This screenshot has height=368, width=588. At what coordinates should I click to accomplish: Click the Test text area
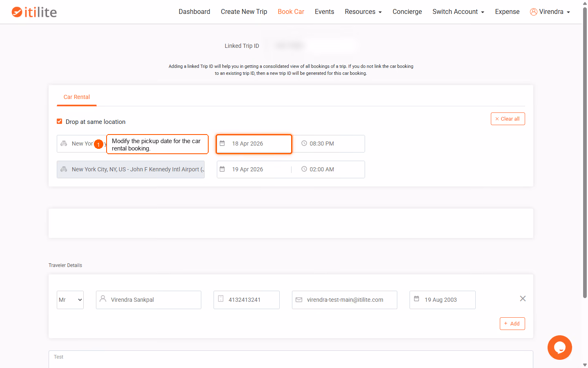click(291, 359)
